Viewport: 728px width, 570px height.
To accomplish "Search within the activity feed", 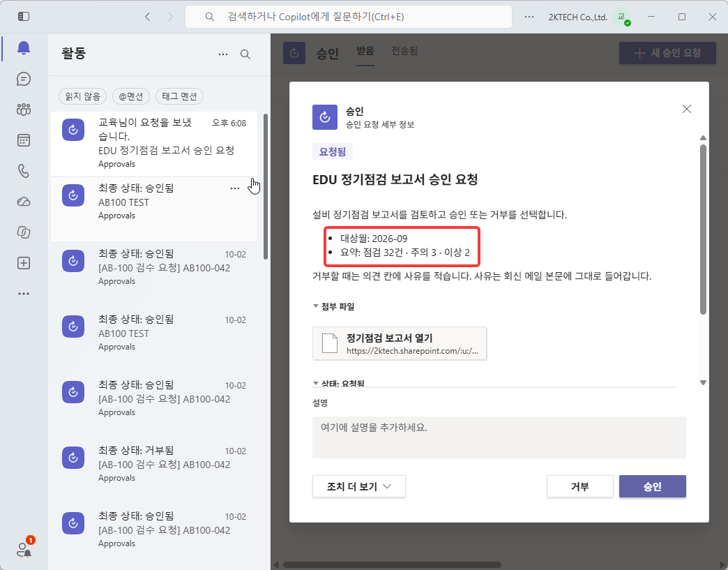I will click(245, 54).
